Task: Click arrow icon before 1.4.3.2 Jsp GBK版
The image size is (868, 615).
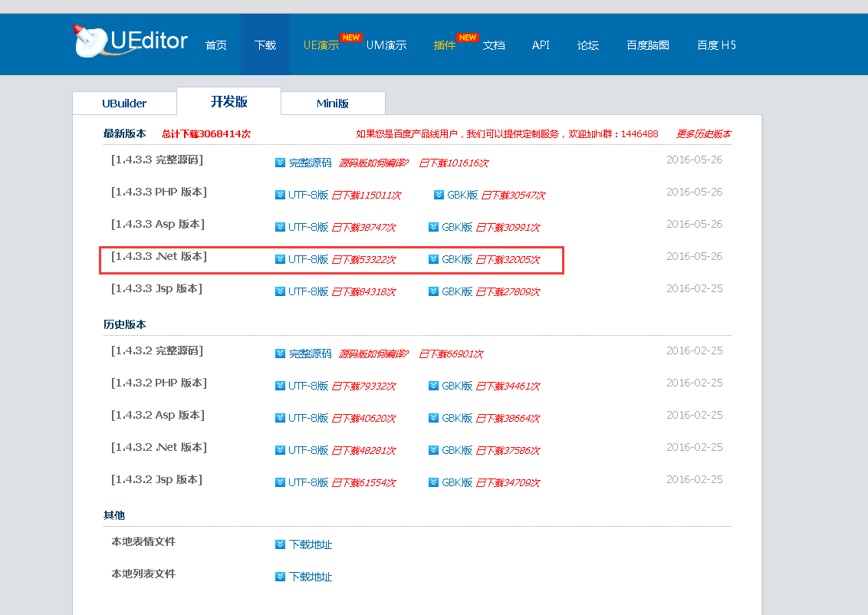Action: (433, 482)
